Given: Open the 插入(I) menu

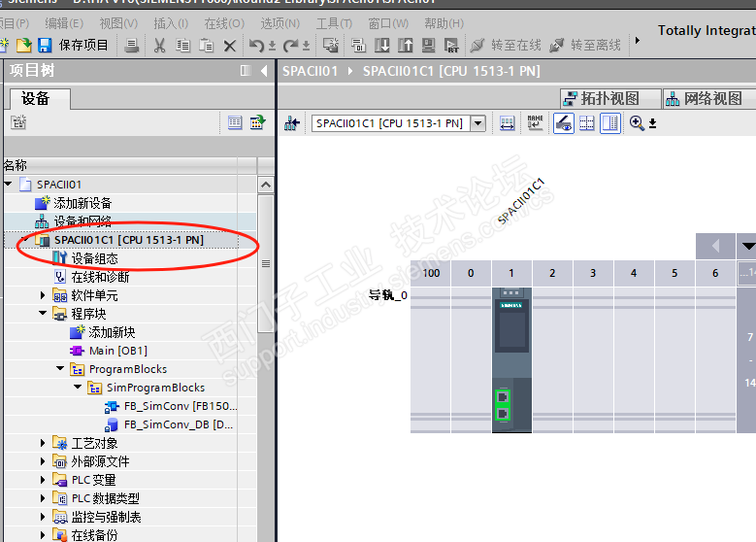Looking at the screenshot, I should [171, 23].
